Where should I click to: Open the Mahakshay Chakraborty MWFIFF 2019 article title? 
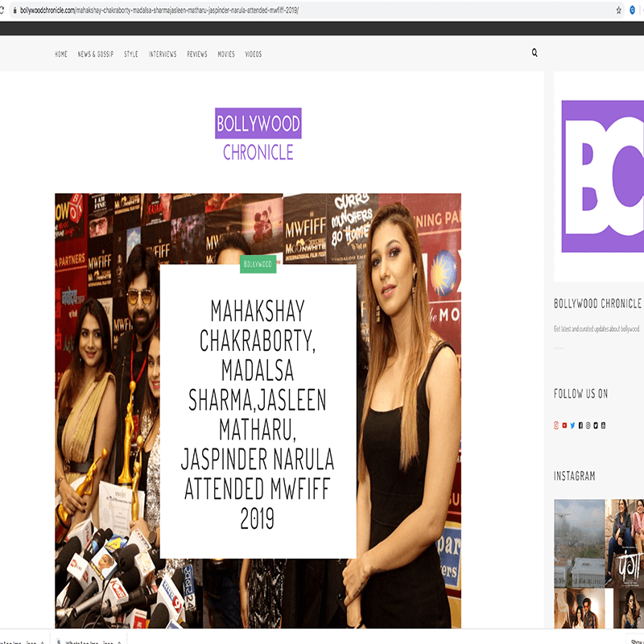[258, 414]
